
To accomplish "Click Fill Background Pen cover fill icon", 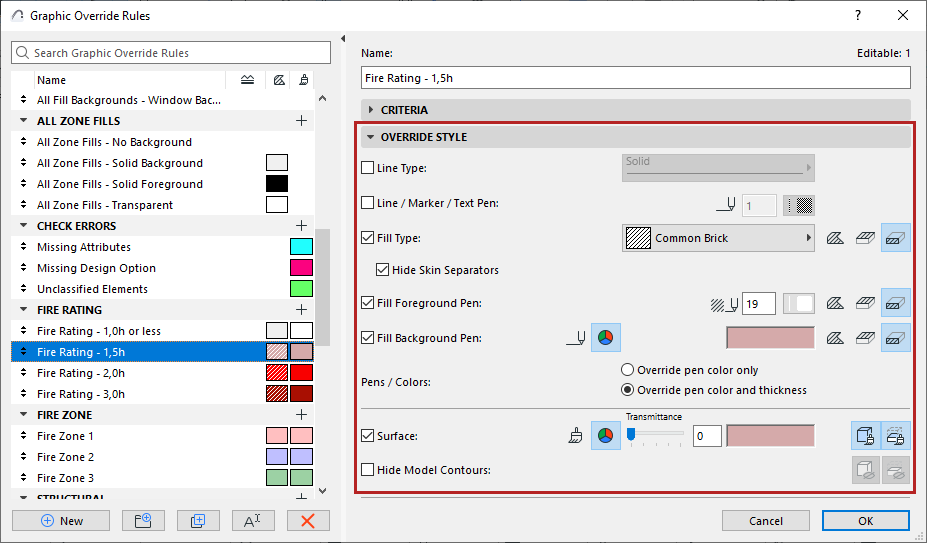I will pyautogui.click(x=866, y=338).
